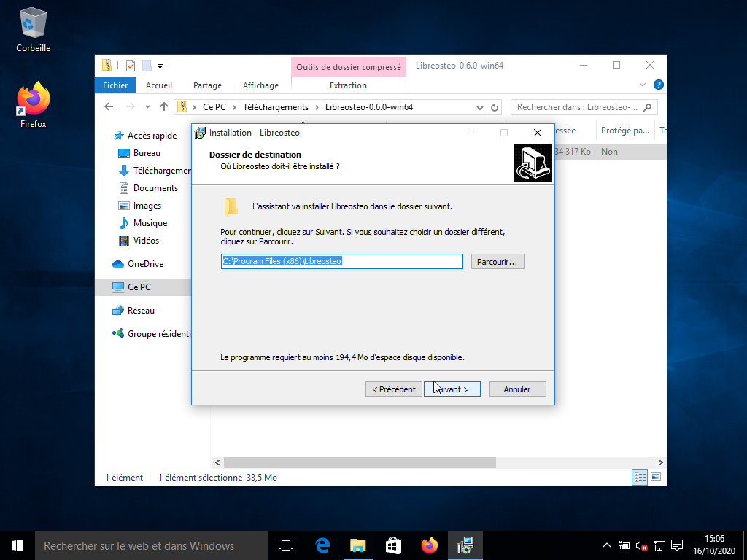
Task: Click the search magnifier icon in Explorer
Action: 647,108
